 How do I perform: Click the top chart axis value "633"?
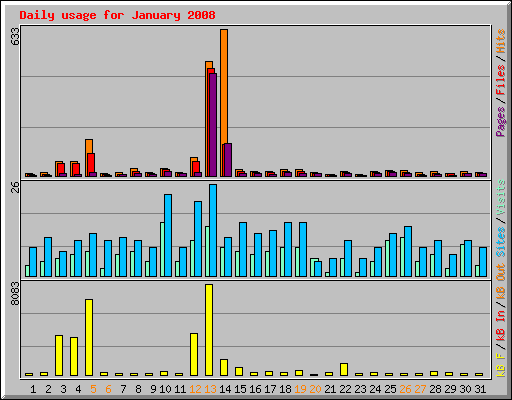click(15, 36)
